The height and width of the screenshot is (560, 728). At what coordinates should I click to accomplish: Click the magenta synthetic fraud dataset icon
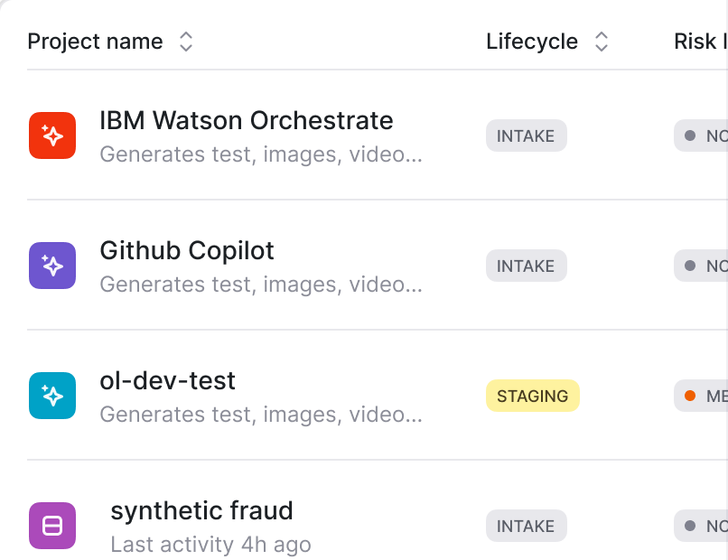[52, 526]
